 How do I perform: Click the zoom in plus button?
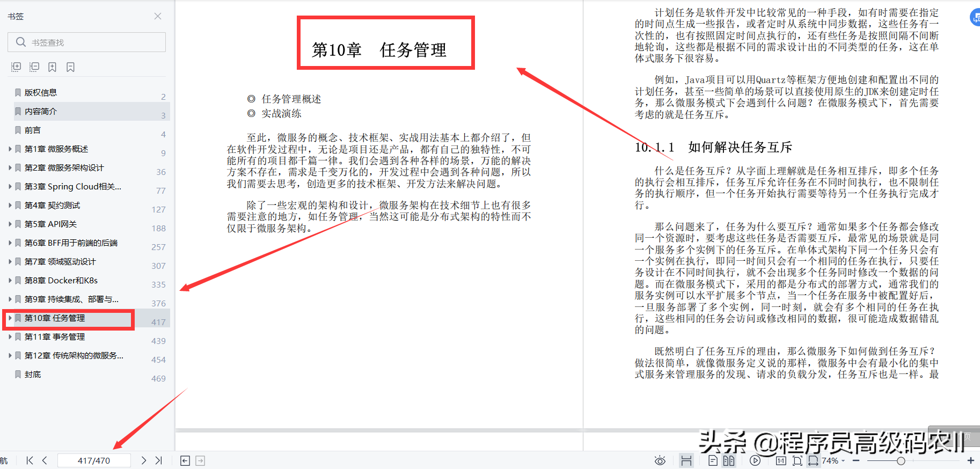971,460
